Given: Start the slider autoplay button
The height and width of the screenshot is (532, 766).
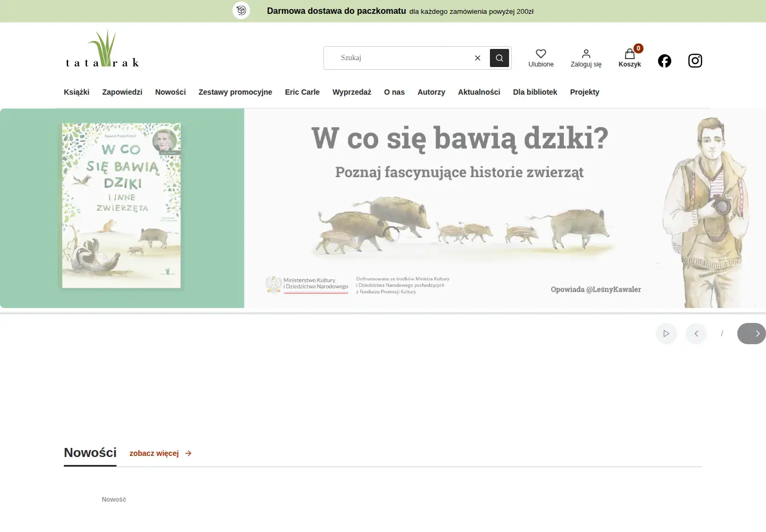Looking at the screenshot, I should tap(666, 334).
